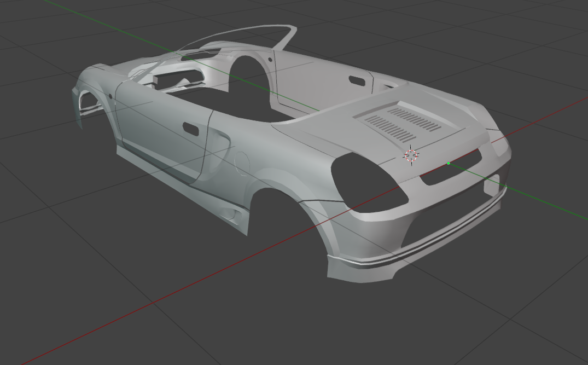Select the car body at the vent grille
The height and width of the screenshot is (365, 588).
403,124
